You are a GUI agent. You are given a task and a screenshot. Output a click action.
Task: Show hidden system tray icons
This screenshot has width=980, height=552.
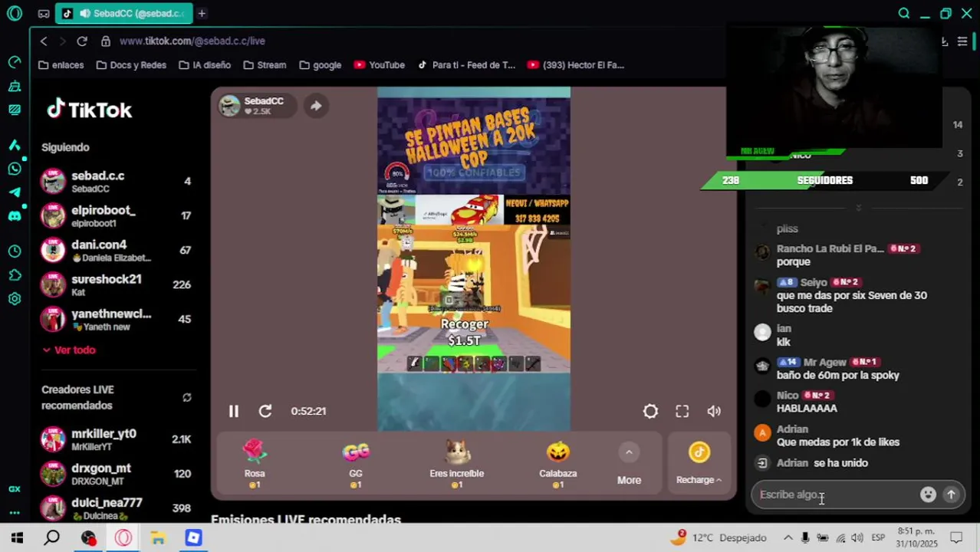click(x=790, y=537)
